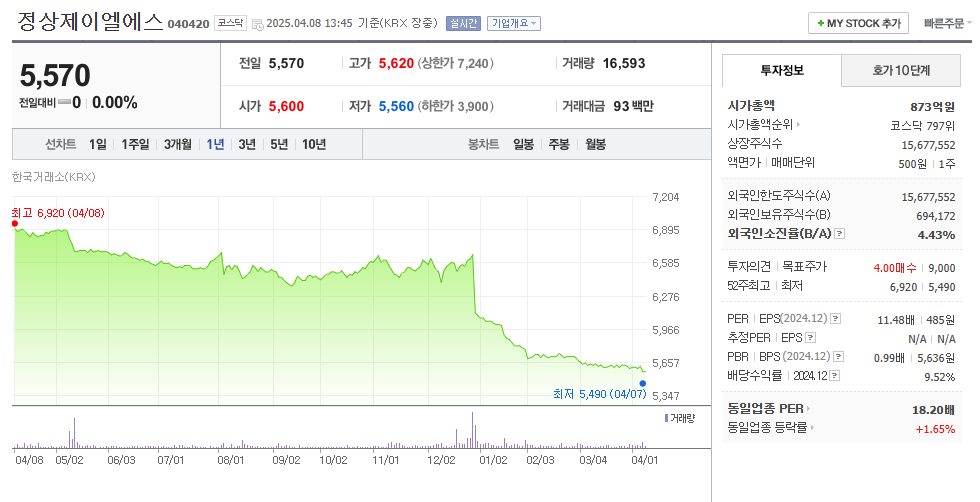The height and width of the screenshot is (502, 980).
Task: Click the 한국거래소(KRX) chart label
Action: pos(54,178)
